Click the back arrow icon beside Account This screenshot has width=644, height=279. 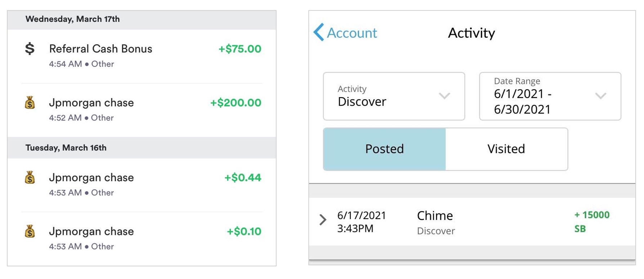(318, 33)
